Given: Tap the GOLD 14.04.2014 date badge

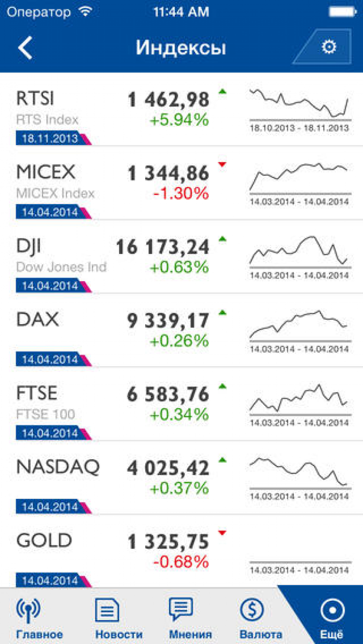Looking at the screenshot, I should point(50,580).
